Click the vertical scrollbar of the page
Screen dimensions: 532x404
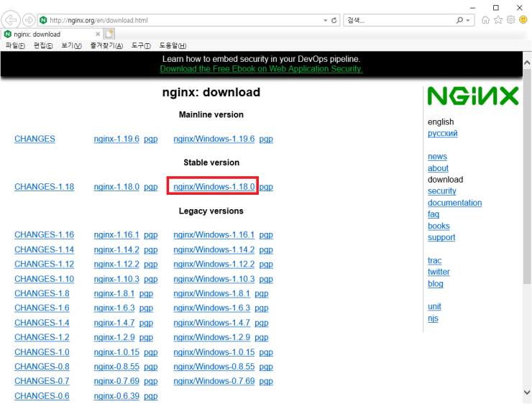527,216
